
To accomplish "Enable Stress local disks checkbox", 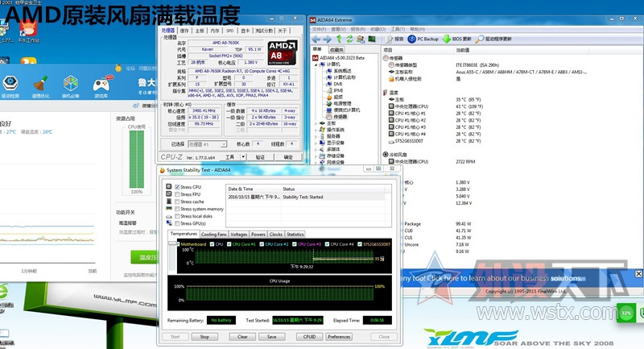I will pyautogui.click(x=177, y=216).
